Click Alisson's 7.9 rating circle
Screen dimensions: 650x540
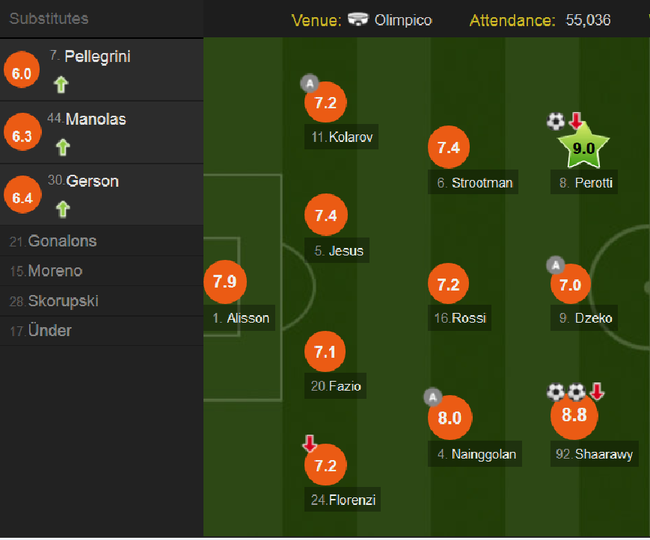click(x=225, y=282)
